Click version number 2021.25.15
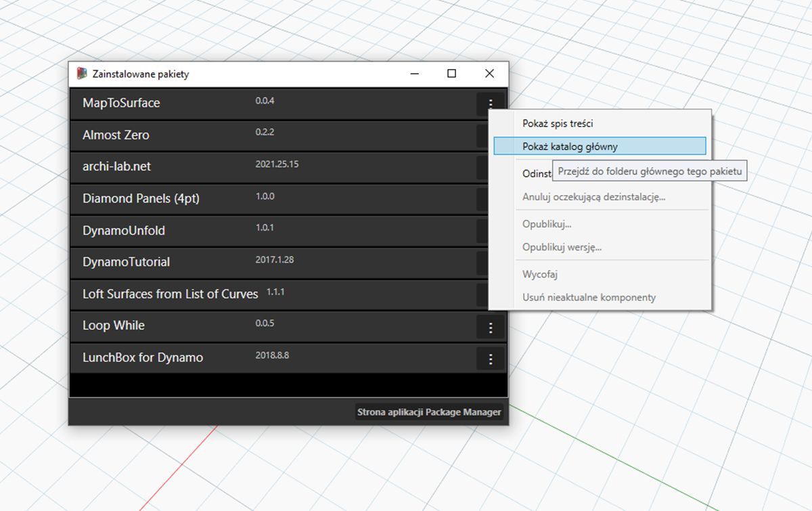The height and width of the screenshot is (511, 812). [x=277, y=164]
